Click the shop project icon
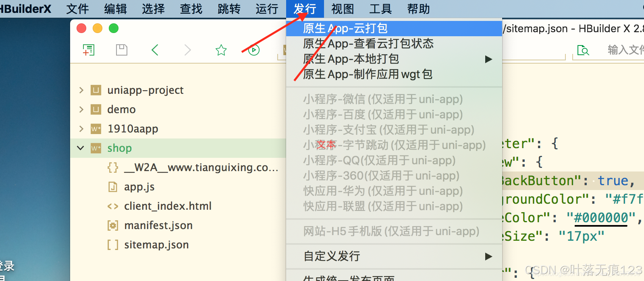Viewport: 644px width, 281px height. point(96,148)
